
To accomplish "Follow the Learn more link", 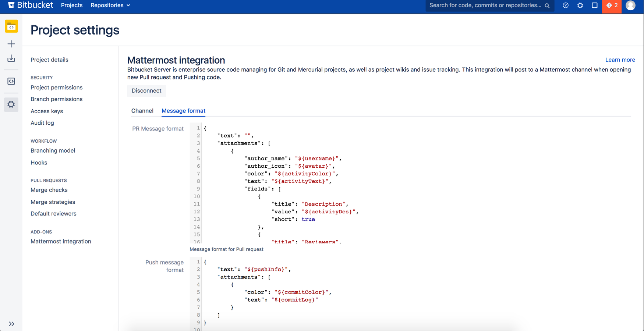I will pos(620,60).
